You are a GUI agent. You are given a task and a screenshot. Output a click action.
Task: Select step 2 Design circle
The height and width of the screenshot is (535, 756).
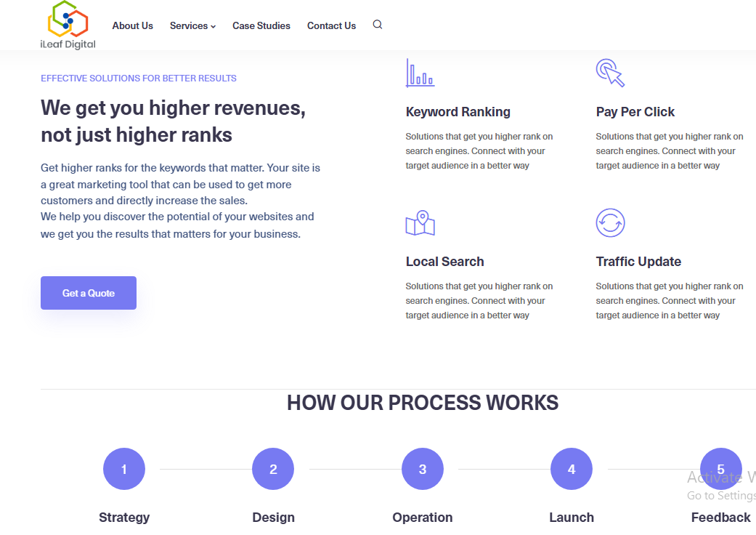pos(273,469)
